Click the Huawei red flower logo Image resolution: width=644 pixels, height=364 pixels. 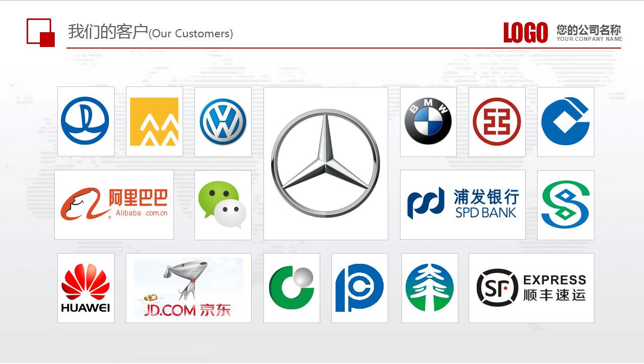85,288
